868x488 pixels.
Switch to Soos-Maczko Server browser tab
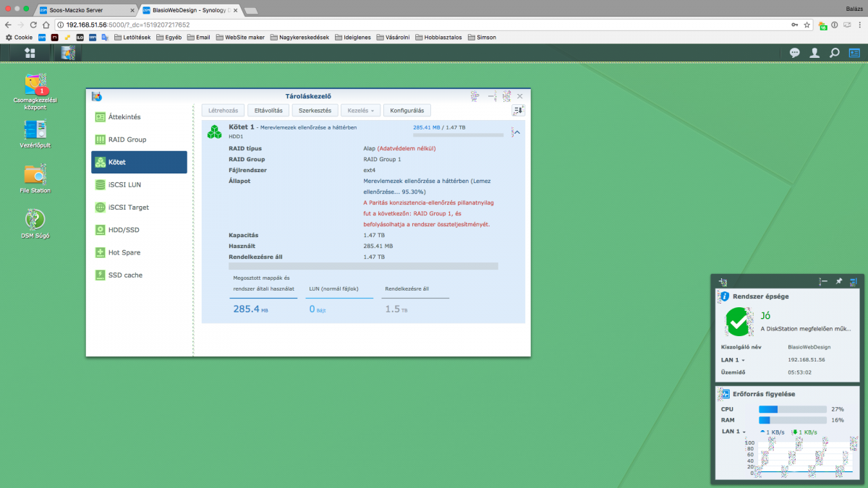[85, 10]
